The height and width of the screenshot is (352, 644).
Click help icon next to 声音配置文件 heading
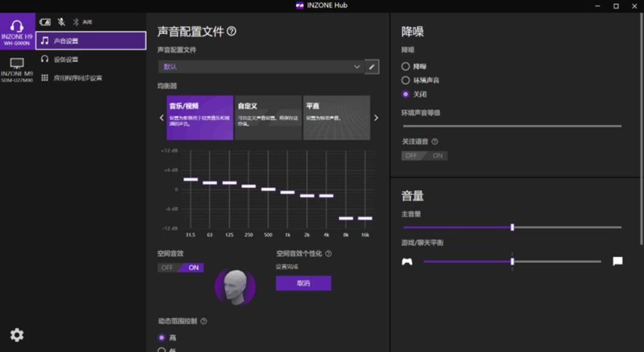coord(231,31)
